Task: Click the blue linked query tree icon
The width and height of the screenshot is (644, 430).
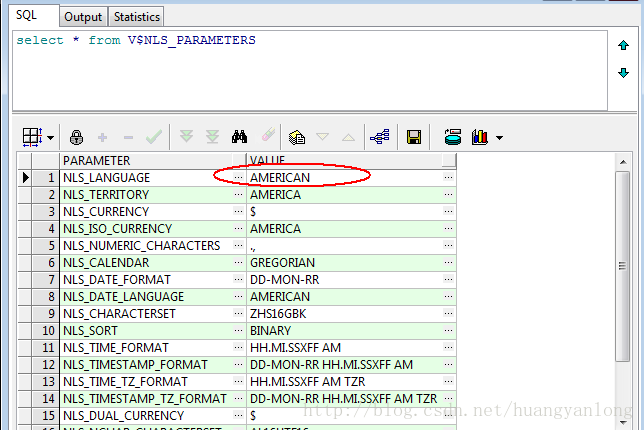Action: (x=380, y=137)
